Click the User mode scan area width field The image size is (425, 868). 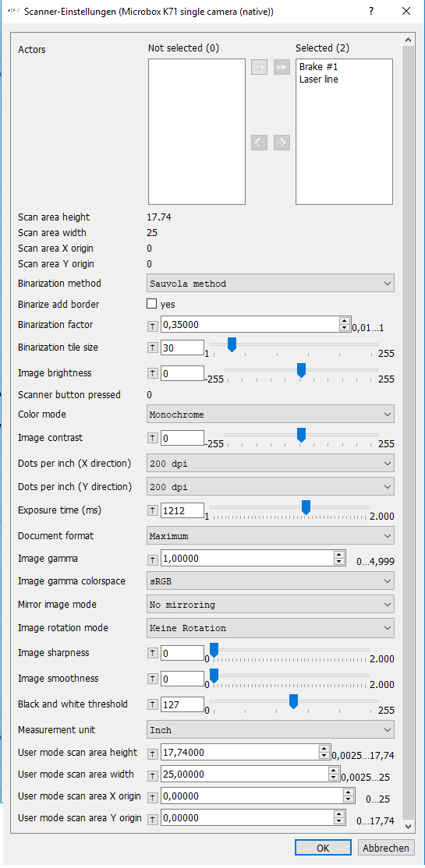[244, 774]
